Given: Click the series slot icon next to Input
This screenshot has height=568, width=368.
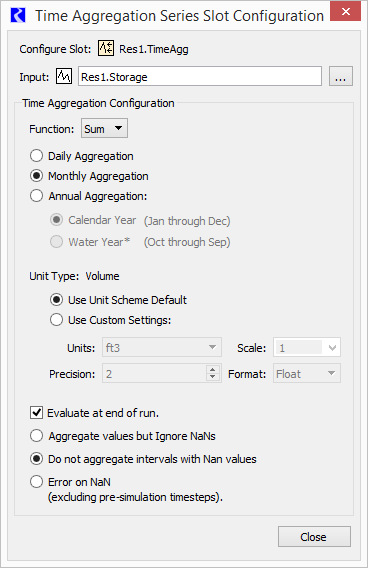Looking at the screenshot, I should pos(64,76).
